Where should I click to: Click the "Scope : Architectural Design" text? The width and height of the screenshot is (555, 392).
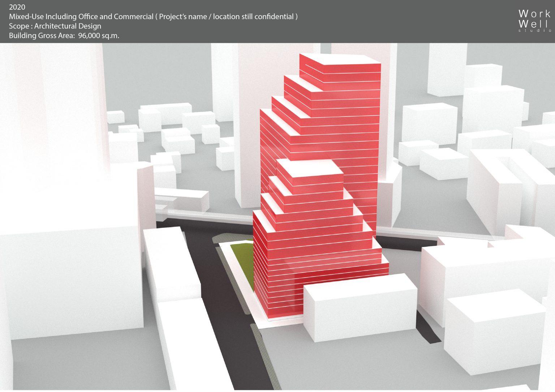tap(55, 26)
